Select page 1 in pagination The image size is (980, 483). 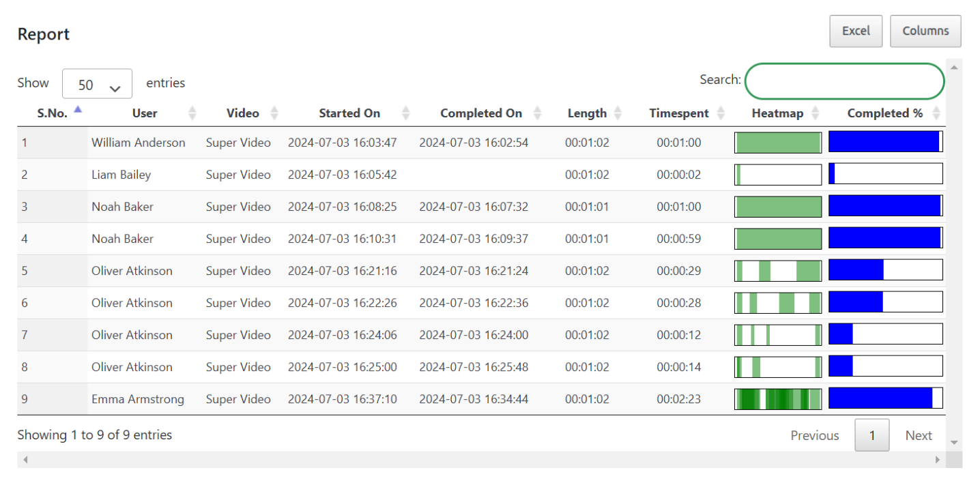click(871, 435)
